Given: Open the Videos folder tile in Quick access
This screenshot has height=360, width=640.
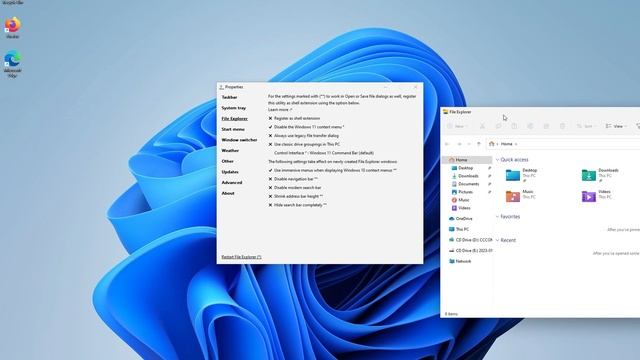Looking at the screenshot, I should (x=597, y=196).
